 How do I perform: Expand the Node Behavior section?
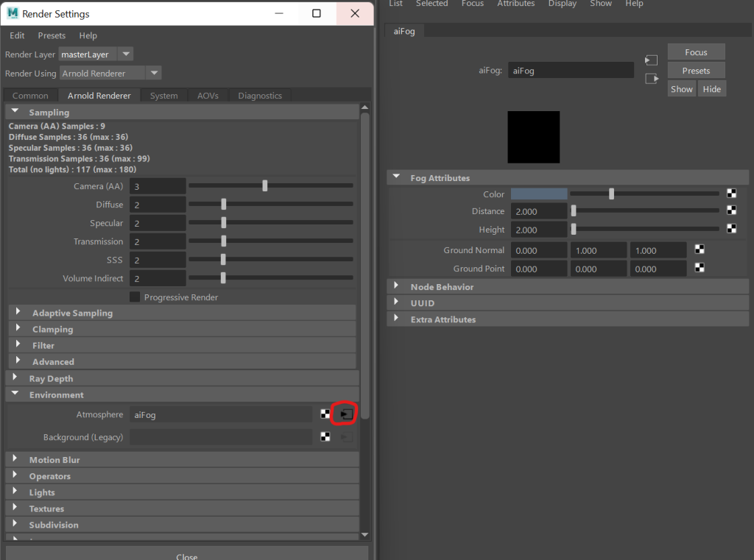click(395, 286)
